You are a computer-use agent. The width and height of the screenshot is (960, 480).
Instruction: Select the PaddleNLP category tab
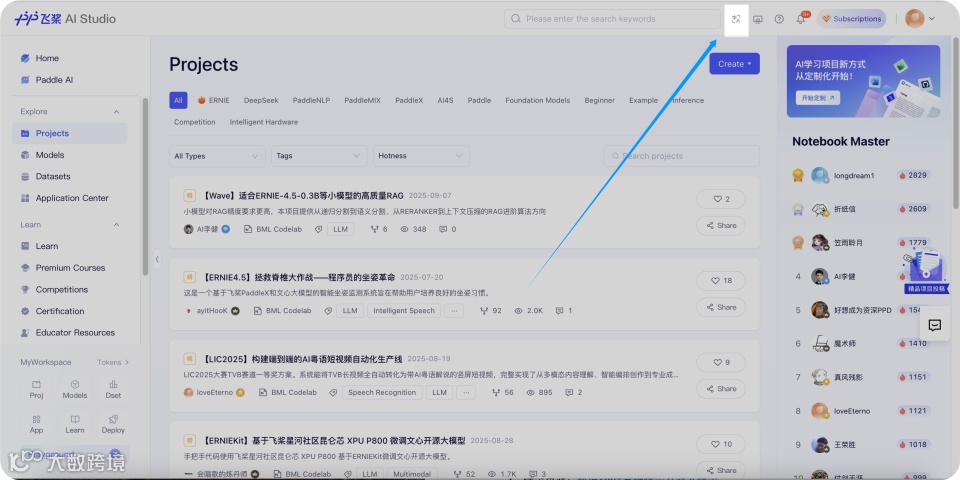(x=311, y=100)
